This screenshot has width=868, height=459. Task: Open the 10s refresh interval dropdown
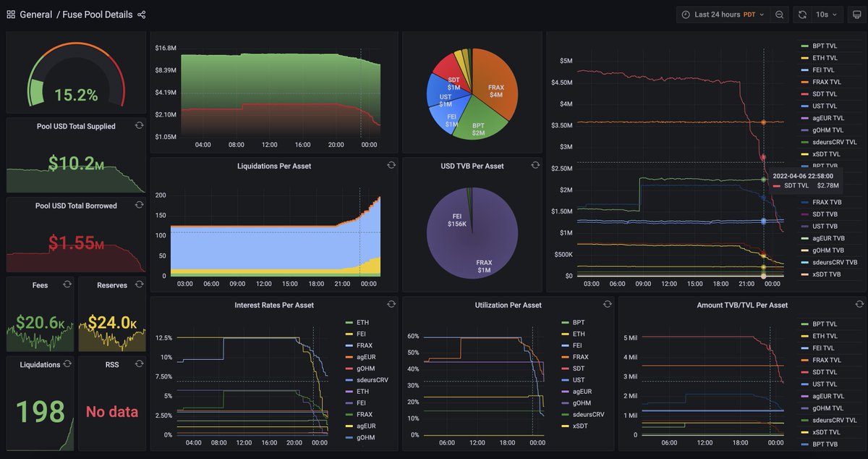(x=827, y=14)
